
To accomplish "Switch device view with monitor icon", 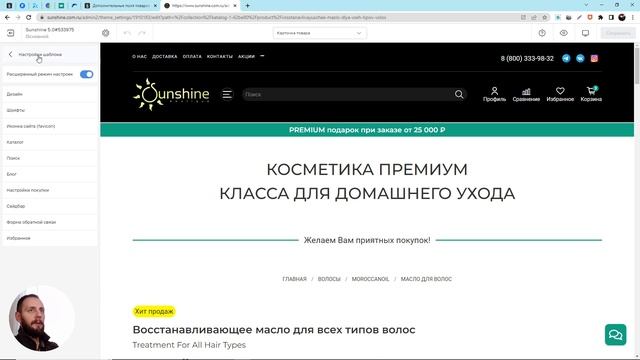I will coord(585,33).
